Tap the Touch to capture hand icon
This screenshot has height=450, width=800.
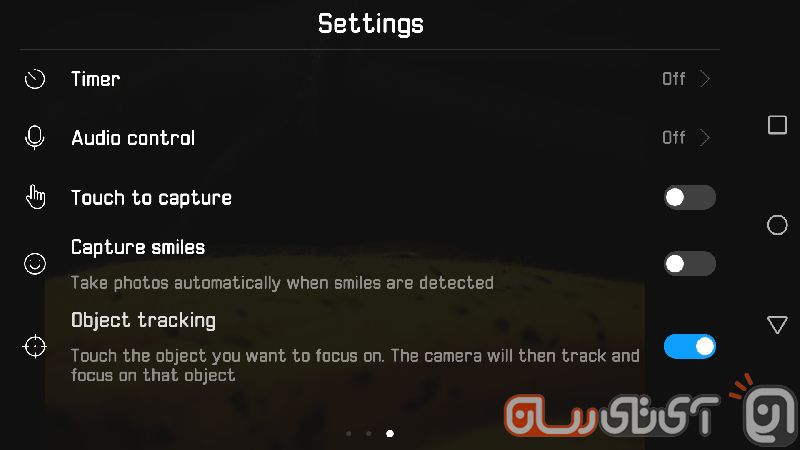(x=35, y=197)
